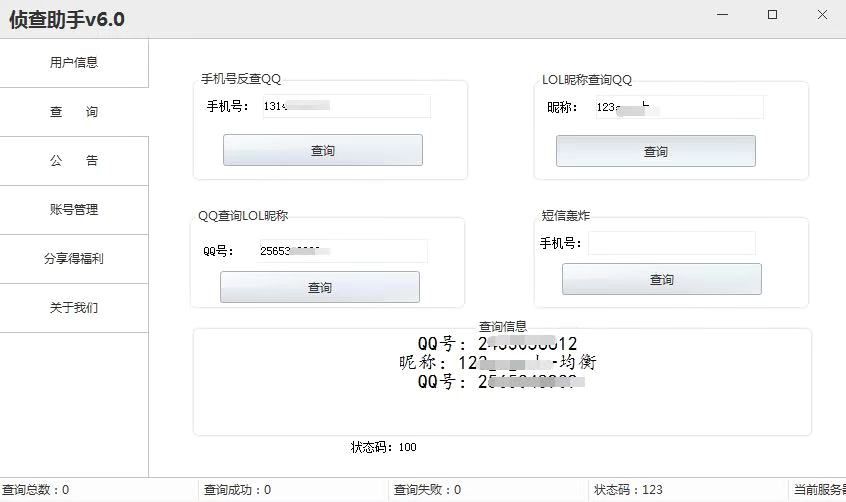
Task: Click the 昵称 result line in 查询信息
Action: (x=497, y=362)
